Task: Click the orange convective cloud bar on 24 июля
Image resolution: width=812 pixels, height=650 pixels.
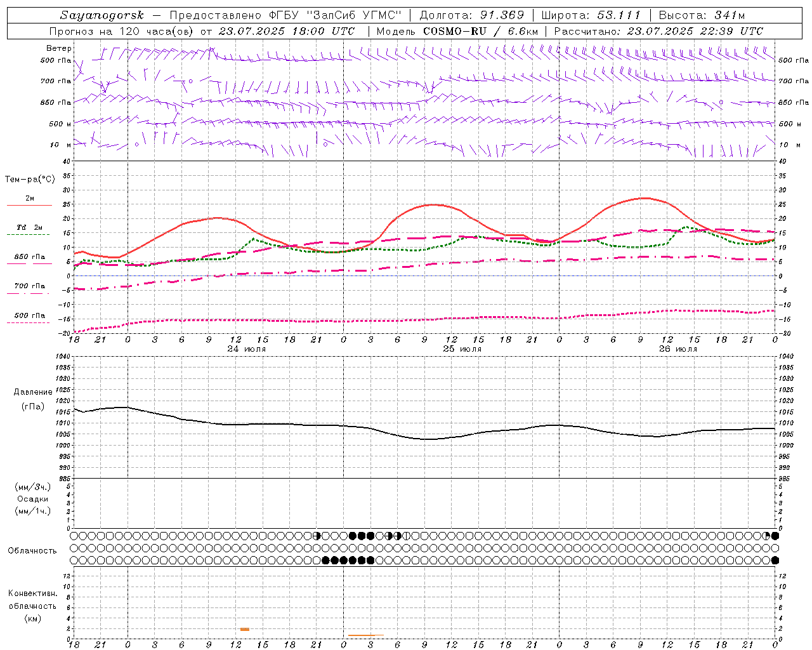Action: click(x=245, y=629)
